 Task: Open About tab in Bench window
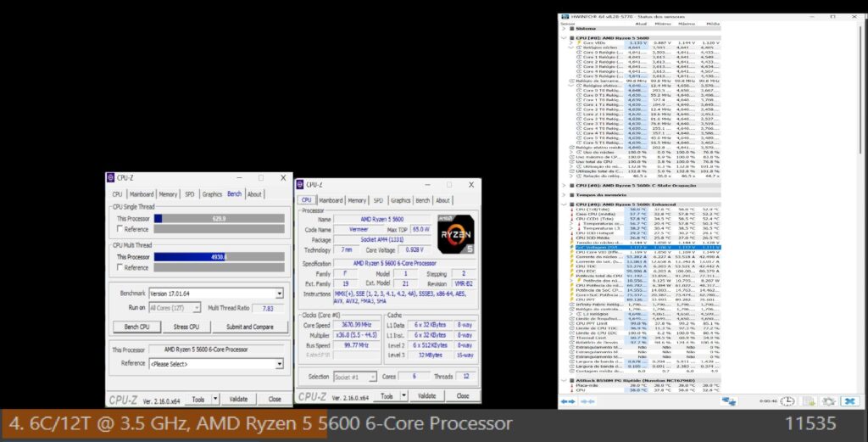[x=254, y=194]
